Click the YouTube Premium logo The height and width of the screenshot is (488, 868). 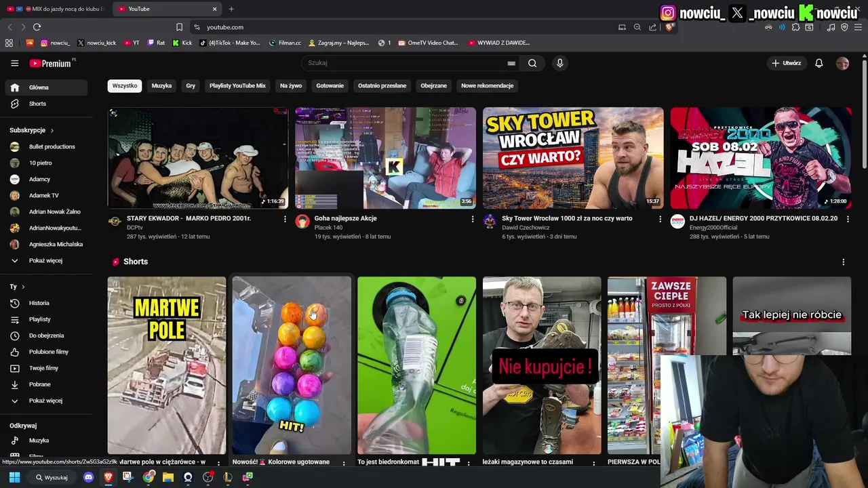tap(51, 63)
